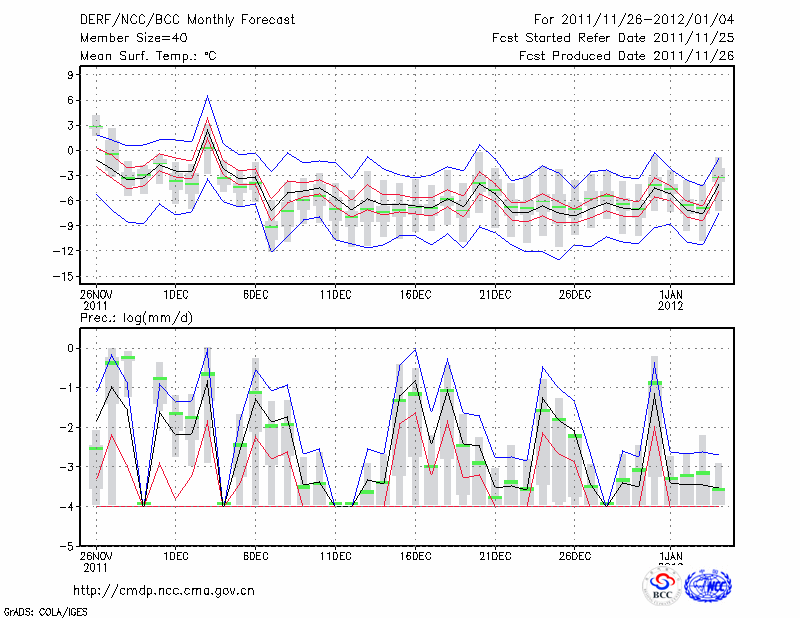
Task: Select 11DEC on the precipitation chart axis
Action: (335, 556)
